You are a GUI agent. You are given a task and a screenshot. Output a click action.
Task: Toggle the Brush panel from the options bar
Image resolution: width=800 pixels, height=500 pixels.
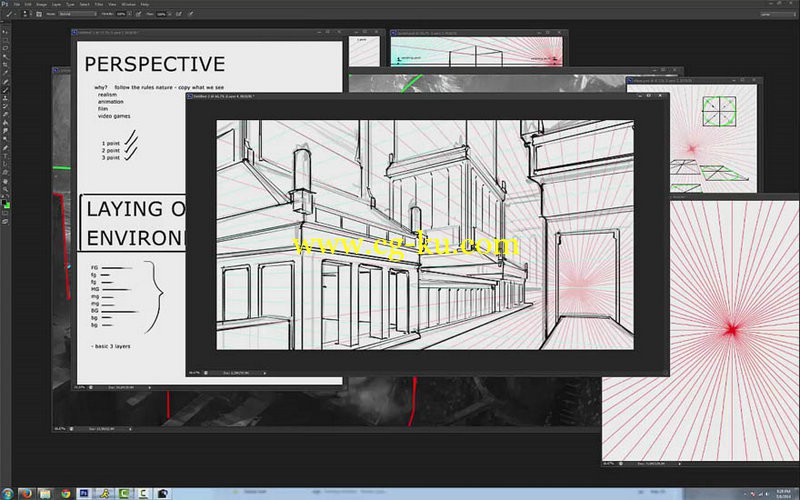click(39, 14)
